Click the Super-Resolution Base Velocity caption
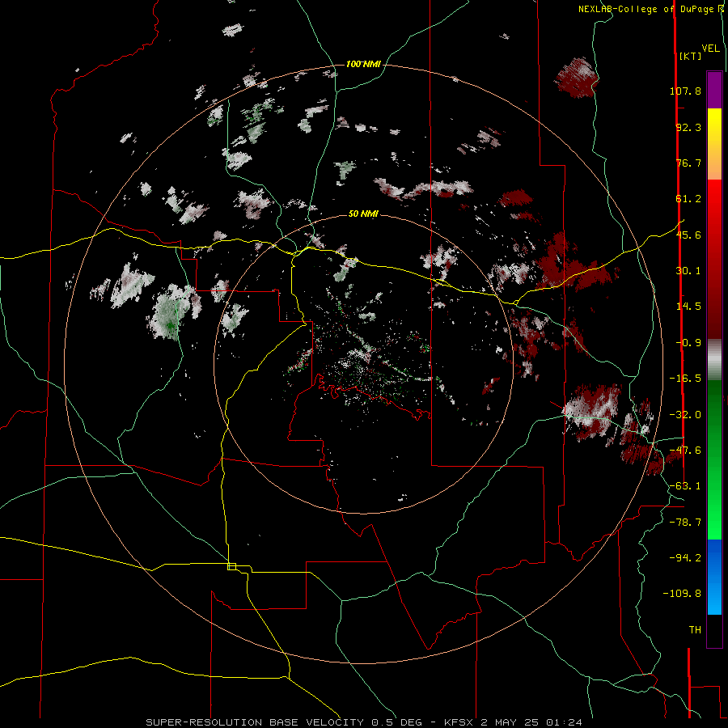This screenshot has width=728, height=728. (364, 722)
